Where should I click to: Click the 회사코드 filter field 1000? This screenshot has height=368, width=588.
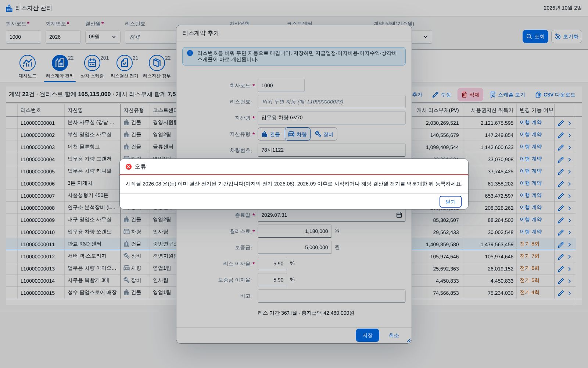(24, 37)
